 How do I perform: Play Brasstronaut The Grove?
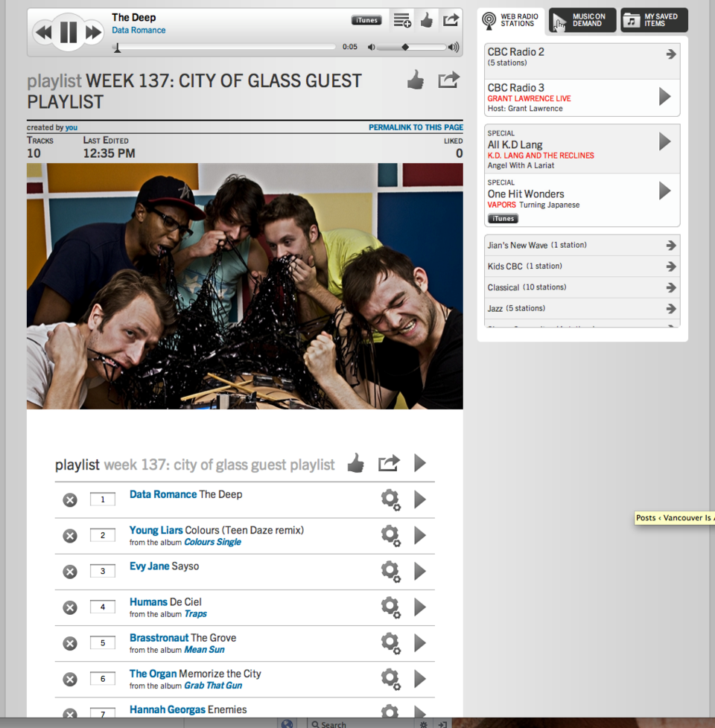tap(420, 643)
